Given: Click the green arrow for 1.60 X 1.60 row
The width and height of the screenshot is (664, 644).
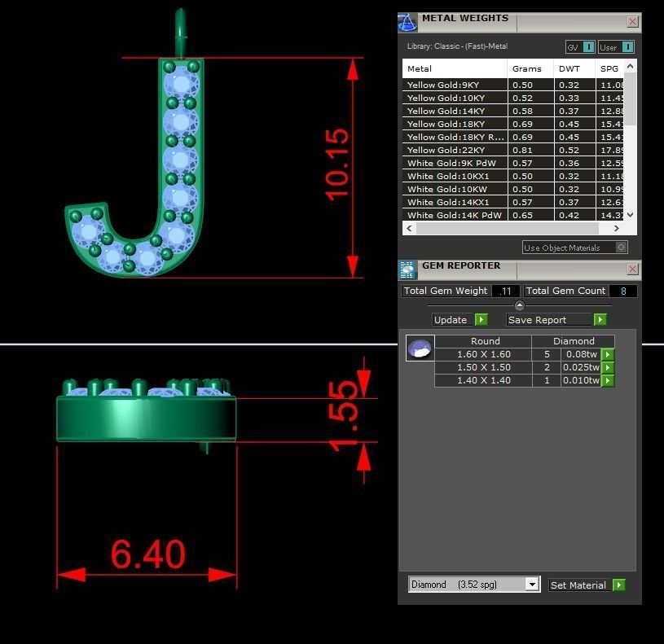Looking at the screenshot, I should click(608, 355).
